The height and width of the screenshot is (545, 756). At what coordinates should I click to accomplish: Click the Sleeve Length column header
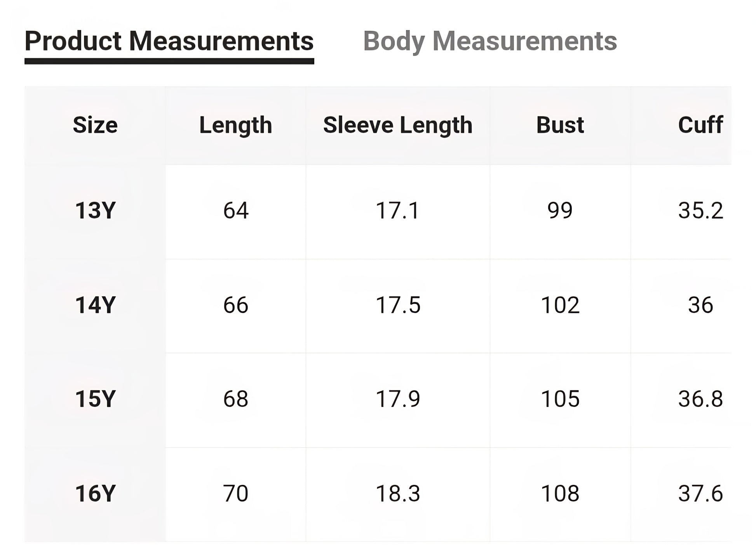397,125
